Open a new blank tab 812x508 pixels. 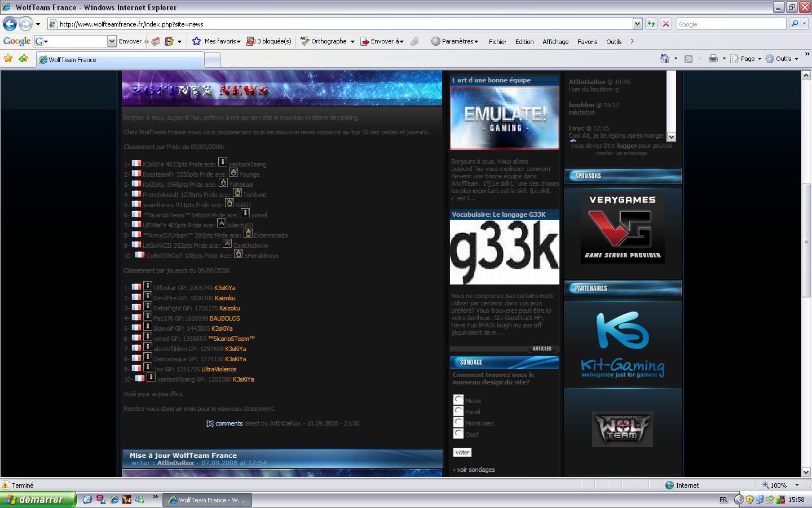(212, 60)
